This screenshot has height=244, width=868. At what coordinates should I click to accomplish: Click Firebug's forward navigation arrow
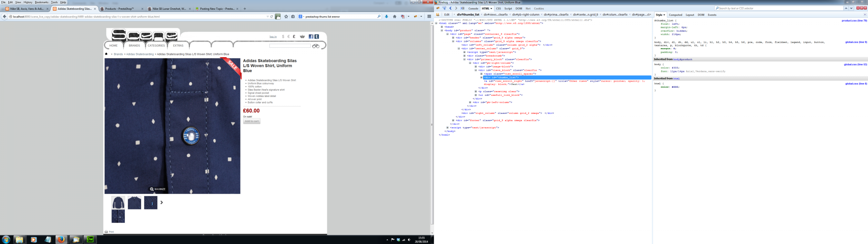point(456,8)
